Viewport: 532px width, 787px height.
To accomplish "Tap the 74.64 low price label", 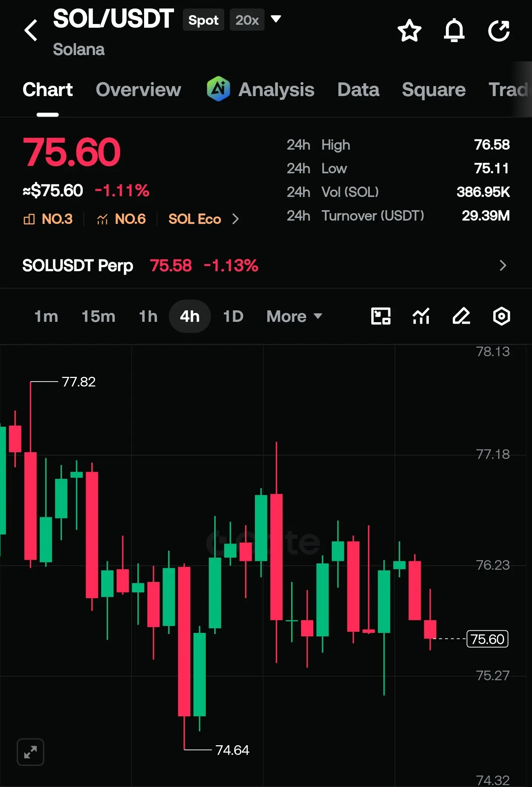I will point(232,750).
